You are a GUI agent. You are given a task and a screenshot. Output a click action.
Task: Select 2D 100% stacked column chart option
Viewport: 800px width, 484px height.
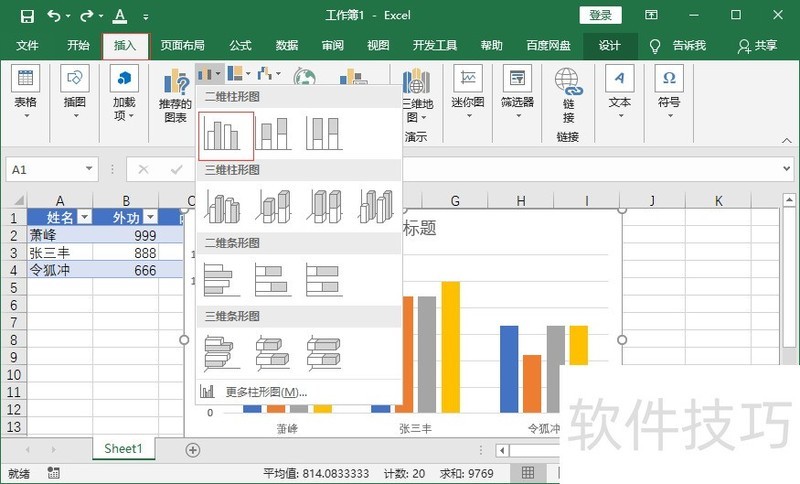click(324, 134)
